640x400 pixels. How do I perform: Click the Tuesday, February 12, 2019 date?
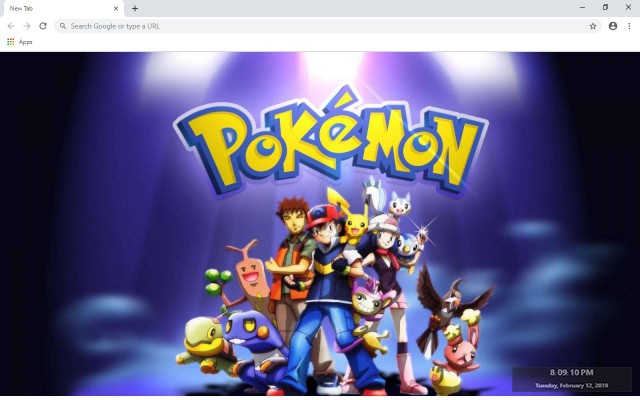coord(571,385)
